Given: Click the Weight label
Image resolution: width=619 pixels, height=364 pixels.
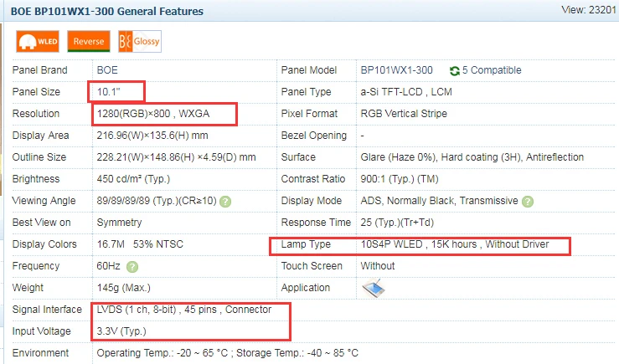Looking at the screenshot, I should (28, 288).
